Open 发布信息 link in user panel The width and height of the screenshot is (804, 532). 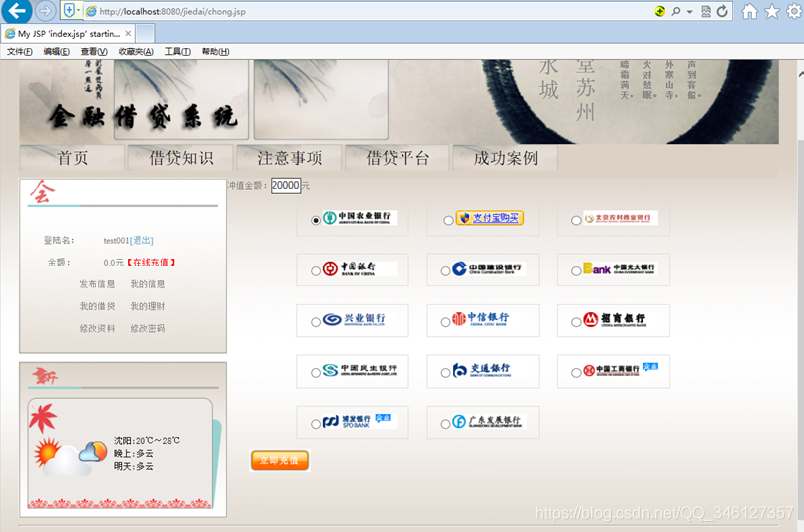pyautogui.click(x=97, y=283)
